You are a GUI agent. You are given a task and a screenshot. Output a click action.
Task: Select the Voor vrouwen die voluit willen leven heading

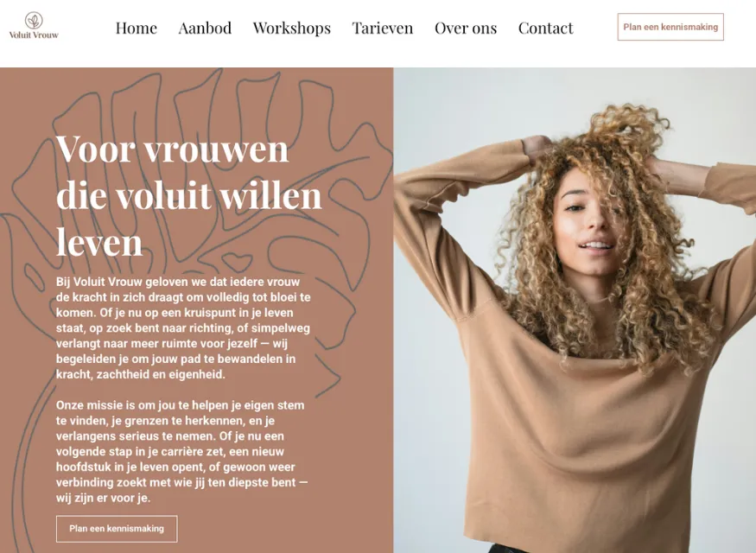pos(188,194)
